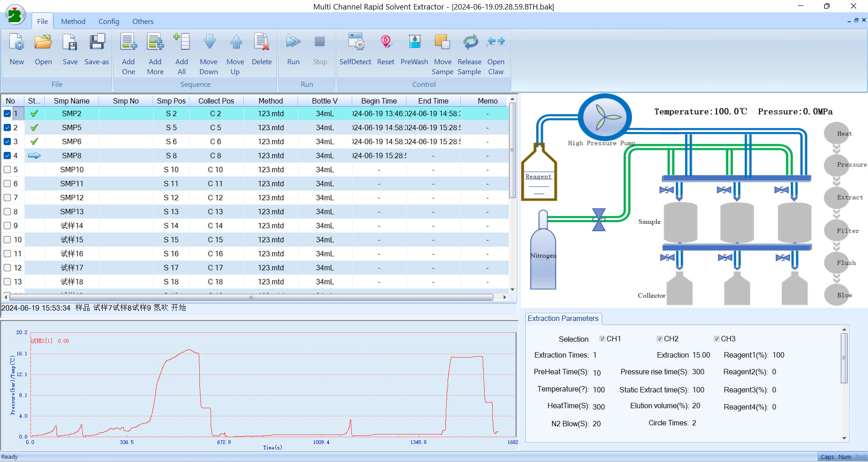Image resolution: width=868 pixels, height=462 pixels.
Task: Click the Begin Time column header
Action: pyautogui.click(x=379, y=101)
